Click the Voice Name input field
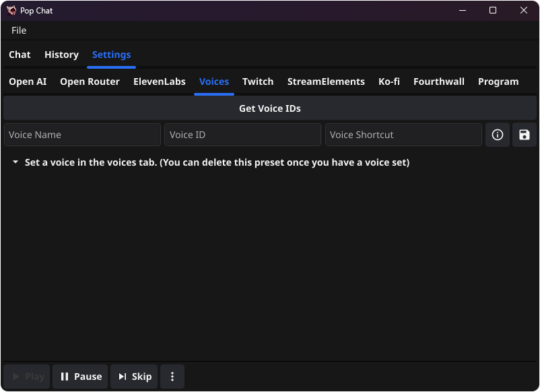 tap(82, 135)
